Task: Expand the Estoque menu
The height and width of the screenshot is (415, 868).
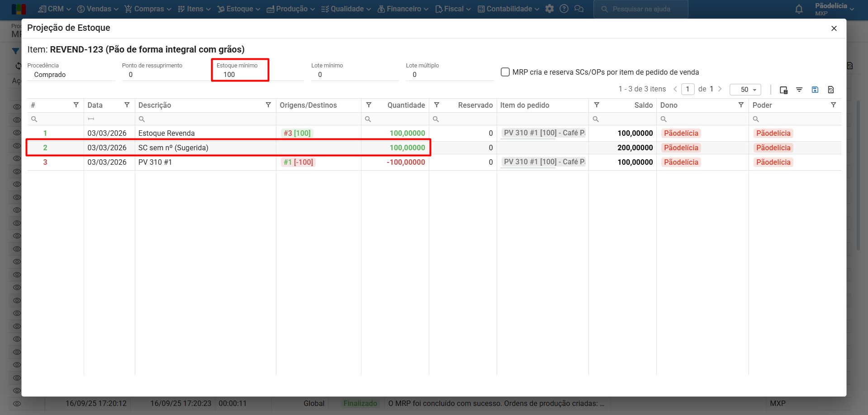Action: pos(239,9)
